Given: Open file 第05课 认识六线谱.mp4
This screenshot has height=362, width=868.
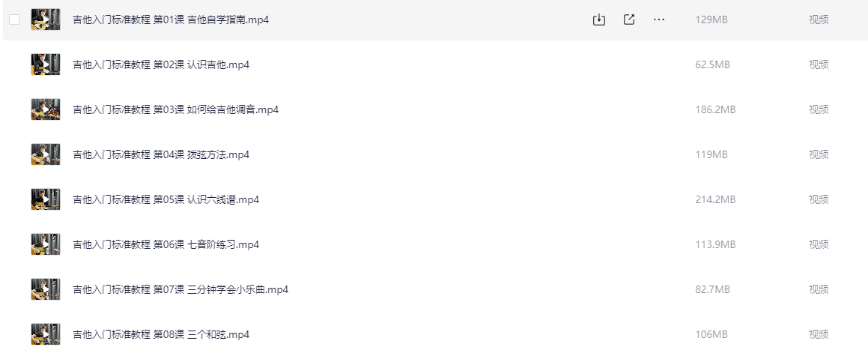Looking at the screenshot, I should coord(166,199).
